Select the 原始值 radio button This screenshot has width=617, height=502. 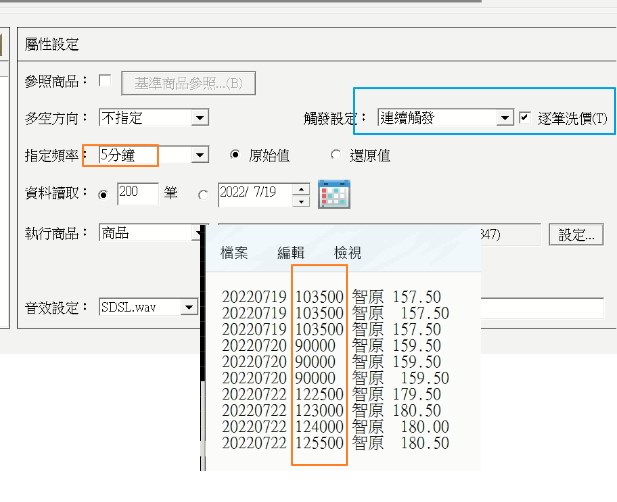tap(235, 155)
